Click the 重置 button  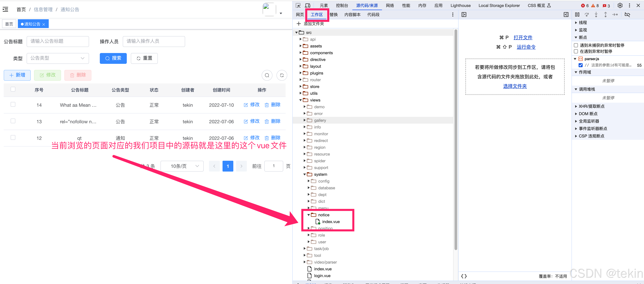point(144,58)
